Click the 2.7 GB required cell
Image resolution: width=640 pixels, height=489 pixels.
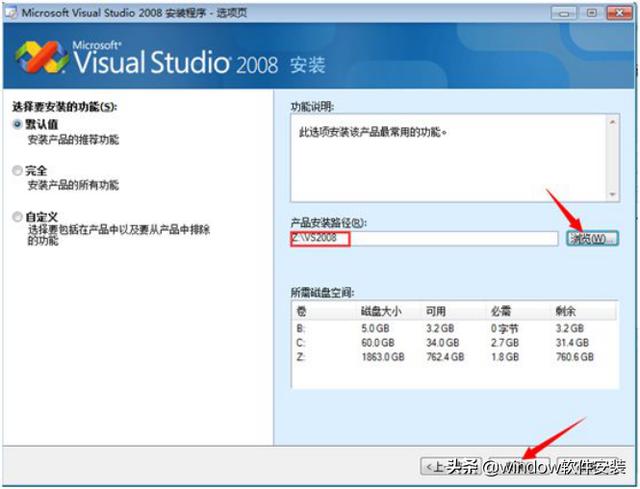pyautogui.click(x=504, y=343)
